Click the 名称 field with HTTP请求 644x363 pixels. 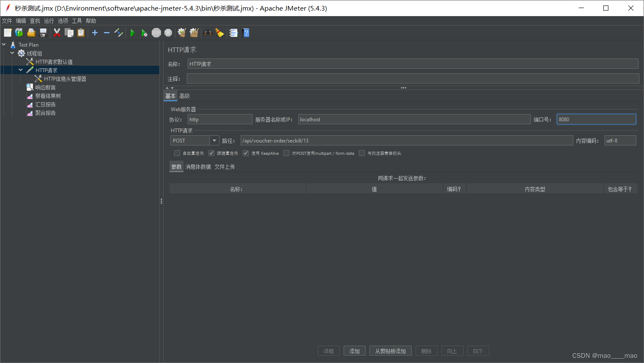tap(413, 64)
